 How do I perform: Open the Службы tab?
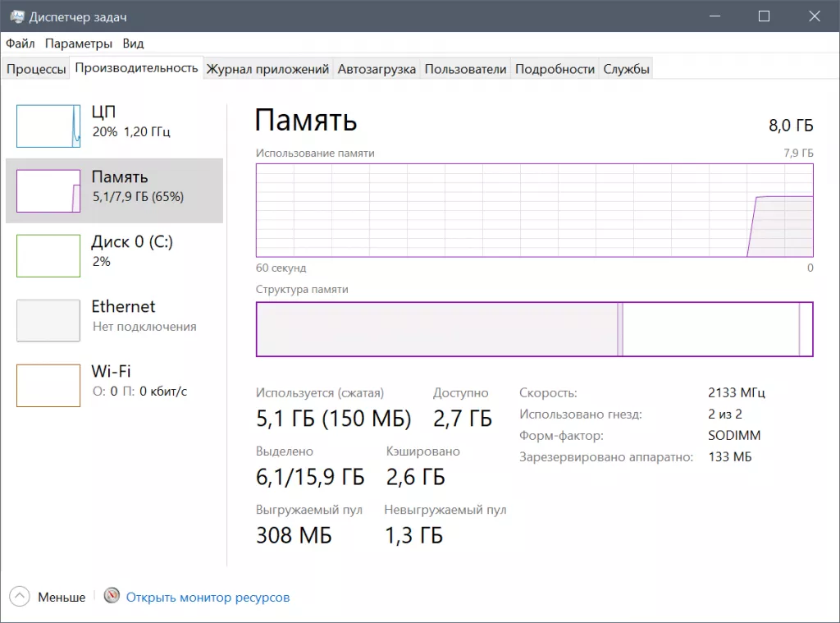coord(626,69)
